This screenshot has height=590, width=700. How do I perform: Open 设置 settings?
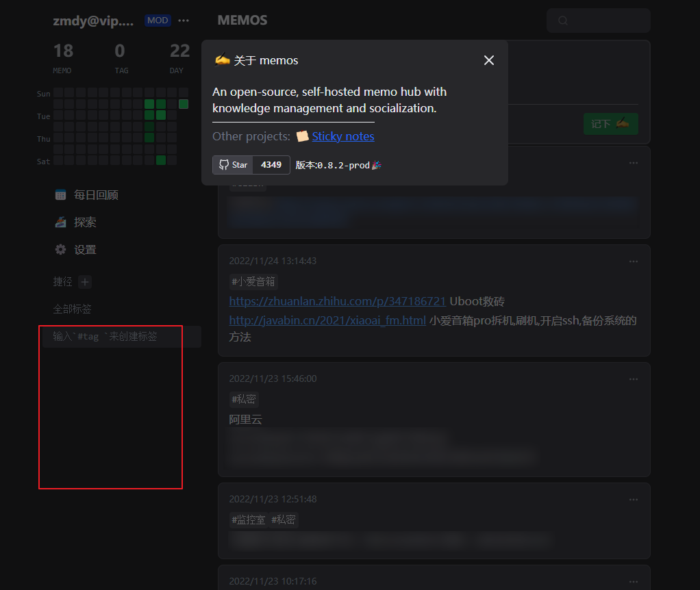point(85,250)
